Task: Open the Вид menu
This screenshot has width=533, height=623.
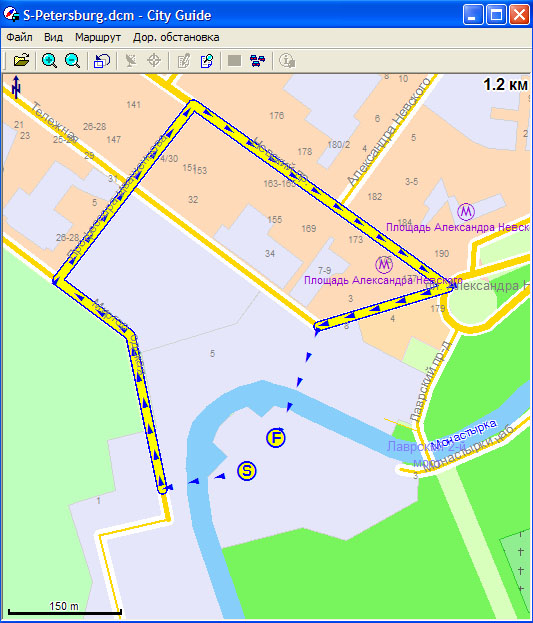Action: (53, 37)
